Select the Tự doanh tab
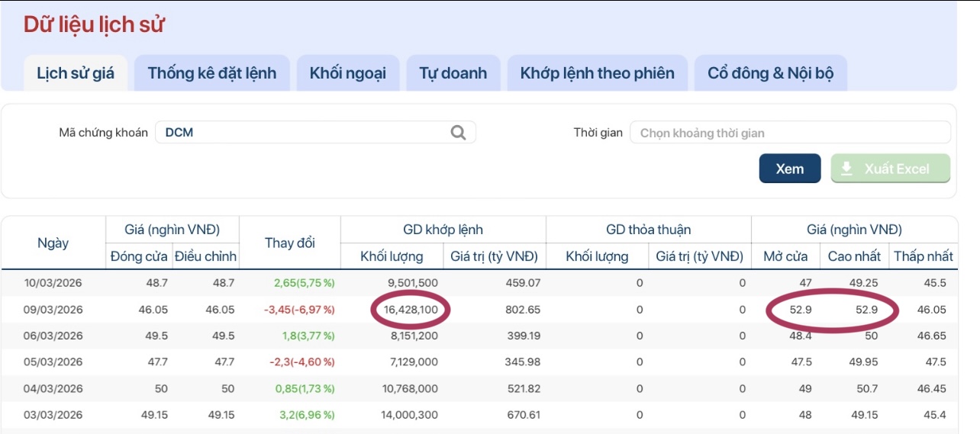Viewport: 980px width, 434px height. 453,73
